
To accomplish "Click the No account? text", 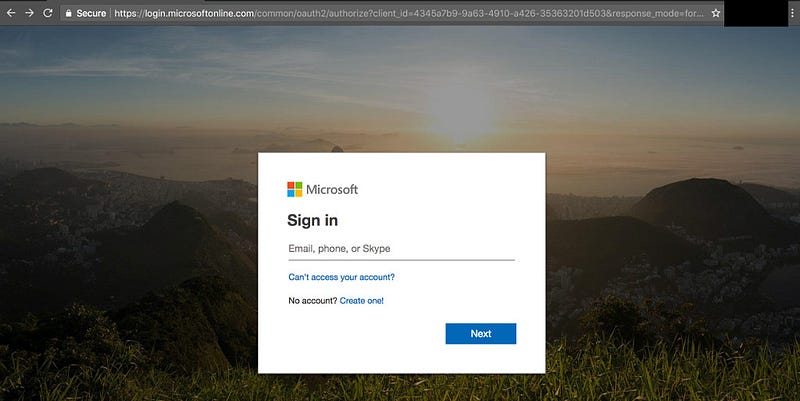I will (x=313, y=300).
